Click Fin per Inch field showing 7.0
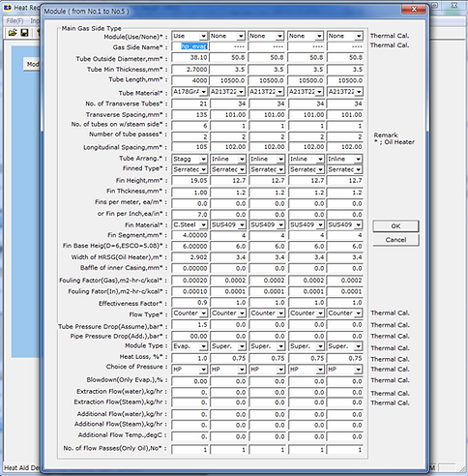The image size is (468, 476). coord(190,215)
